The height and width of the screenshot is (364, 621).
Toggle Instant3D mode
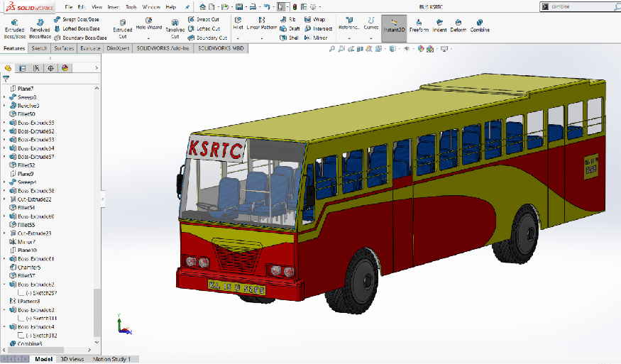click(394, 28)
